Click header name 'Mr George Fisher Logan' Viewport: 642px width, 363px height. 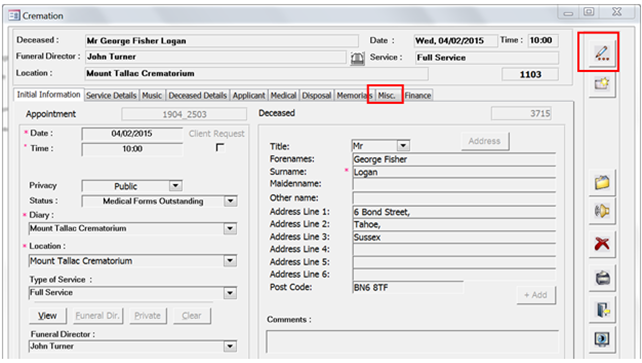[x=222, y=41]
